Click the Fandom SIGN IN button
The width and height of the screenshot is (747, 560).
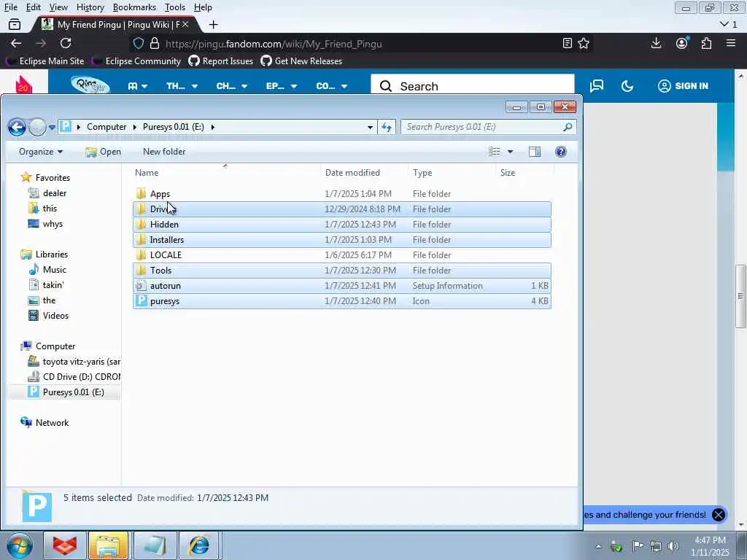pyautogui.click(x=683, y=86)
